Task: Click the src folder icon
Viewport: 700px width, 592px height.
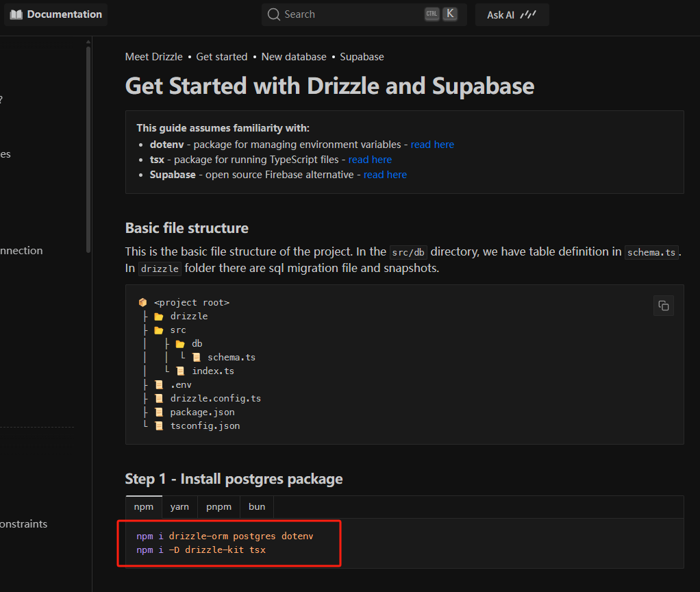Action: (158, 330)
